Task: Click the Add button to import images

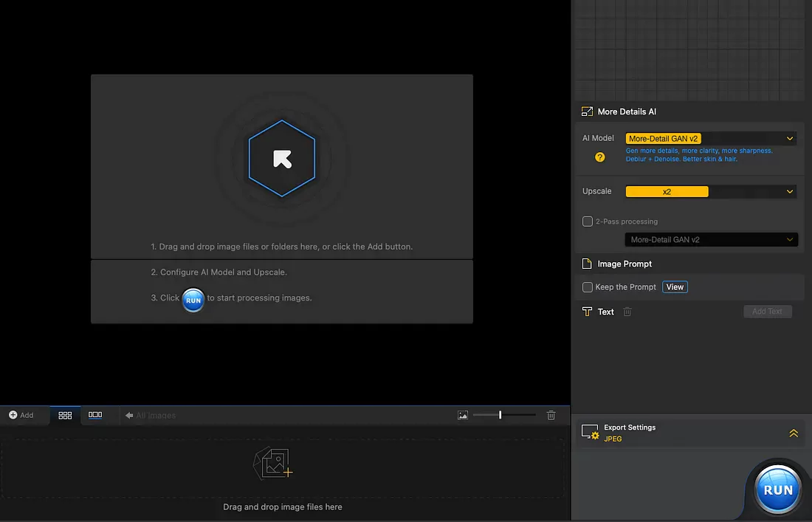Action: coord(22,415)
